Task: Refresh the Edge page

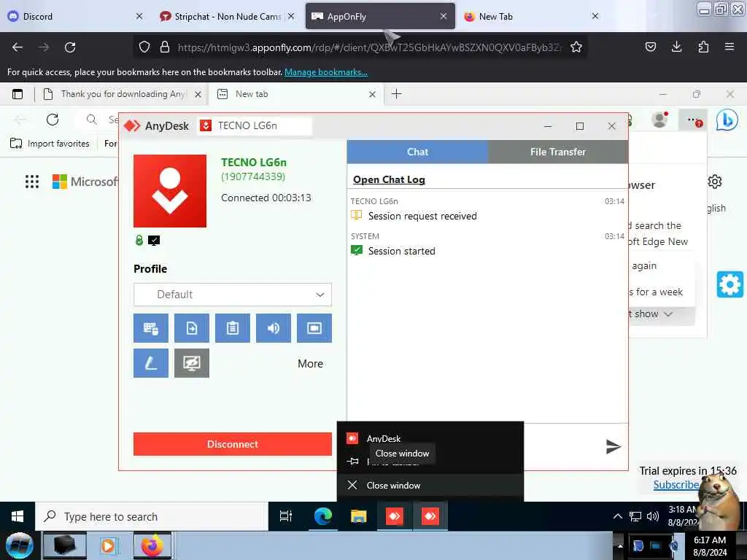Action: [53, 120]
